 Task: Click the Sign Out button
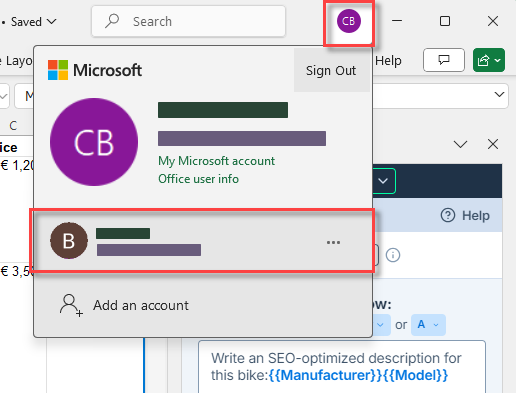(x=331, y=70)
